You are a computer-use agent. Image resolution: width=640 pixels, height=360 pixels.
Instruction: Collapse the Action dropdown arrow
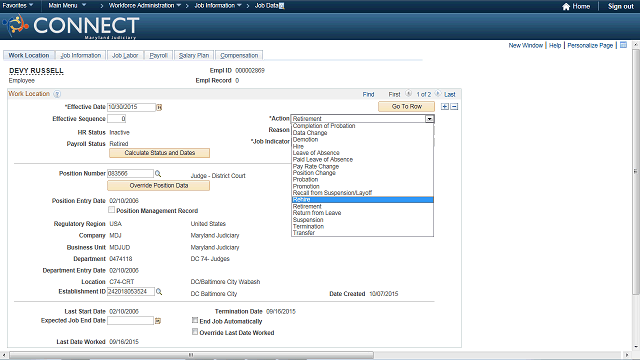pos(429,119)
